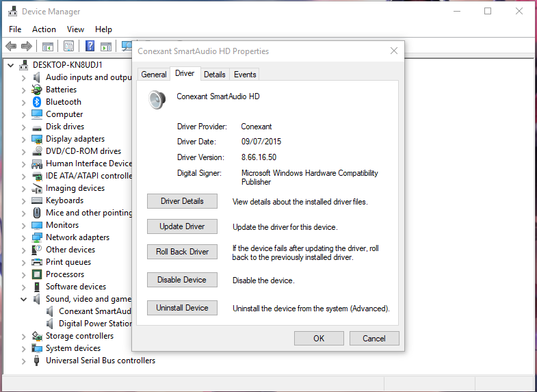Click the Storage controllers icon

click(37, 336)
